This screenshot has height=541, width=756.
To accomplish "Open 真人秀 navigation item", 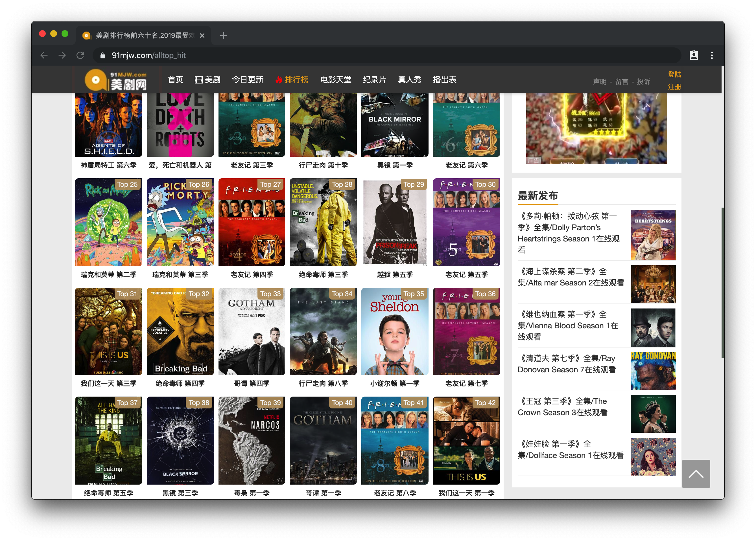I will 409,80.
